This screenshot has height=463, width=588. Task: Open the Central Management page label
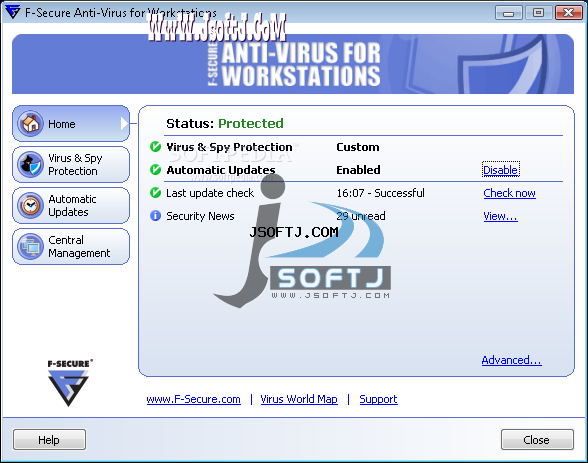79,246
